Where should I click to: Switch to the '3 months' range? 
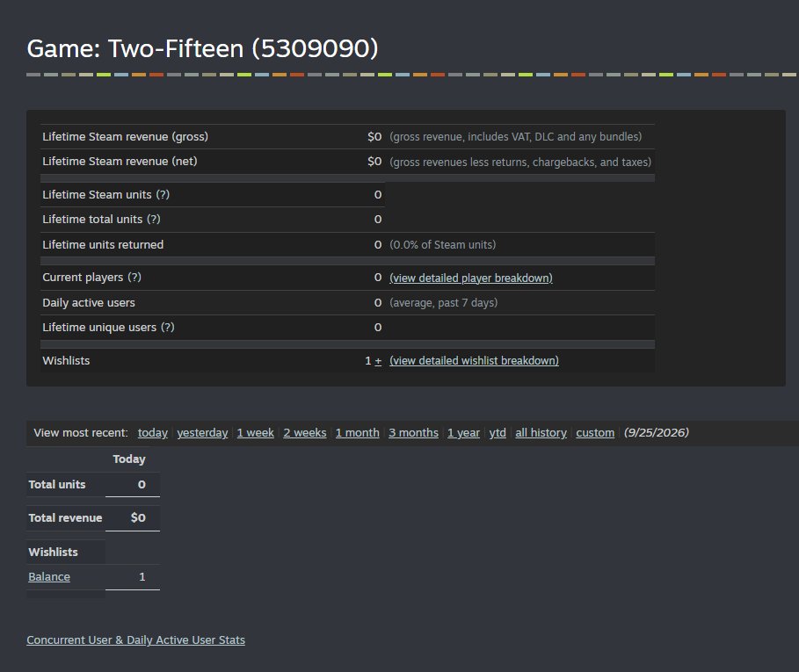tap(413, 433)
